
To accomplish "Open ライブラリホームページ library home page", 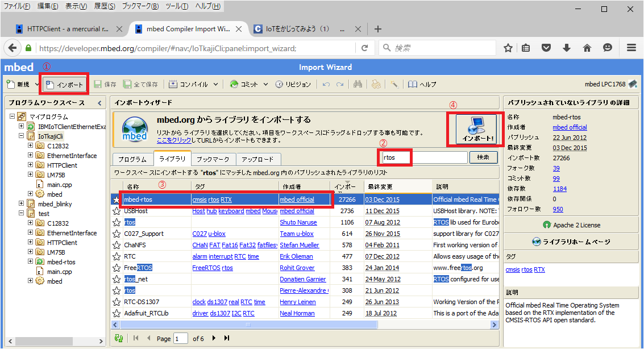I will click(571, 242).
